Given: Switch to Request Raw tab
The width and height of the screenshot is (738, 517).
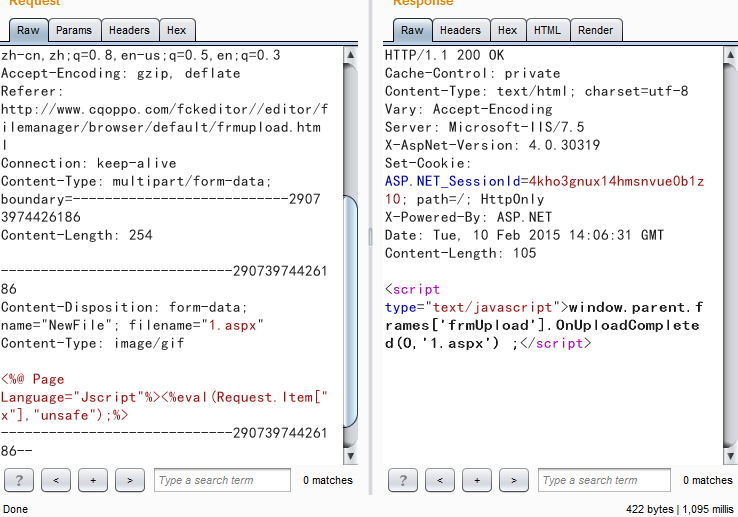Looking at the screenshot, I should coord(28,31).
